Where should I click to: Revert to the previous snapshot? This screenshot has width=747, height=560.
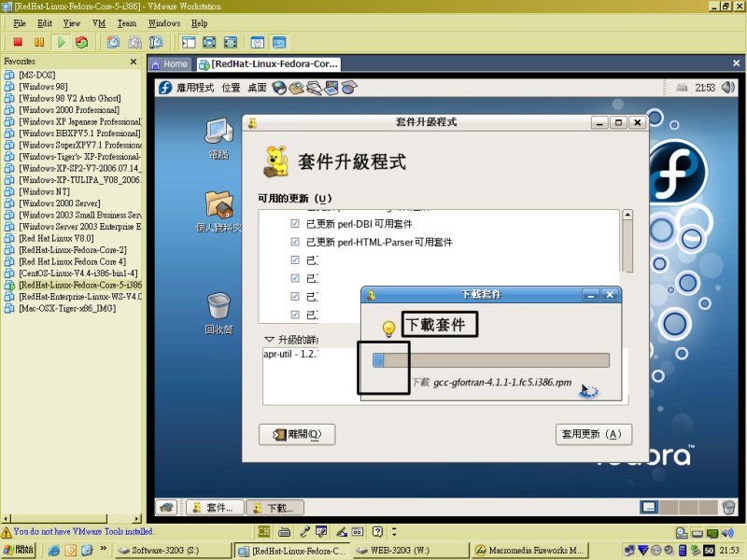[134, 42]
